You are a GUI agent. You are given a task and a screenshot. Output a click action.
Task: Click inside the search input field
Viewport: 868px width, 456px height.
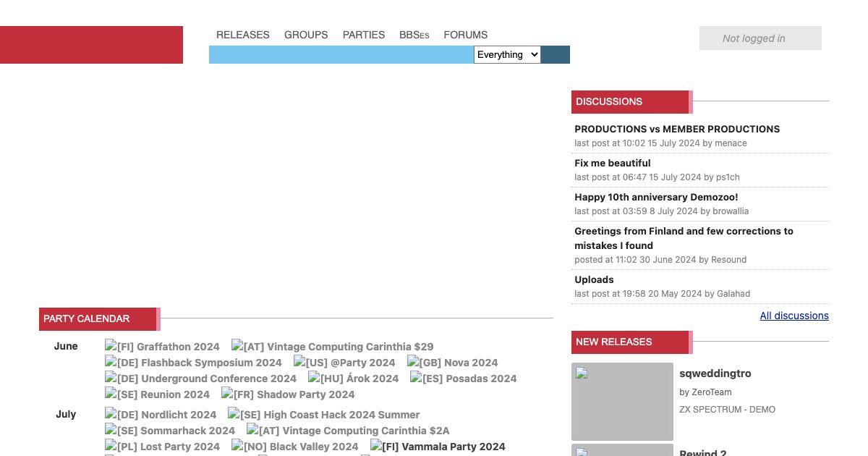click(340, 54)
